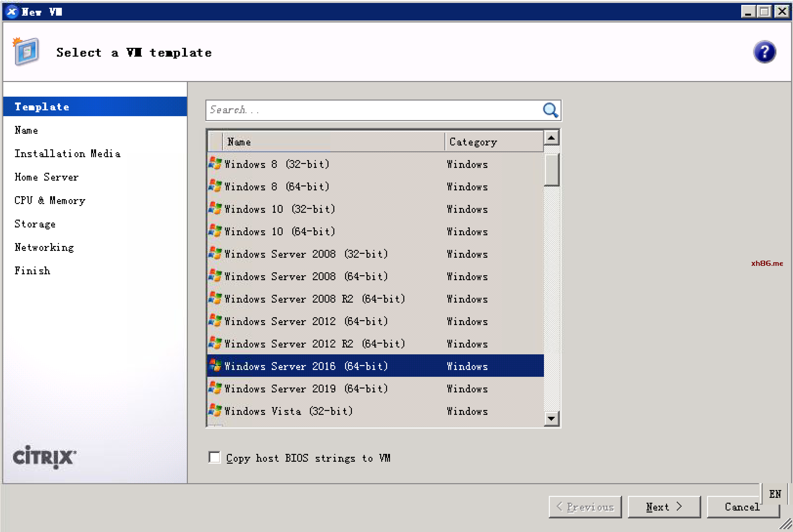Click the Windows Server 2012 (64-bit) icon
The image size is (793, 532).
coord(215,321)
